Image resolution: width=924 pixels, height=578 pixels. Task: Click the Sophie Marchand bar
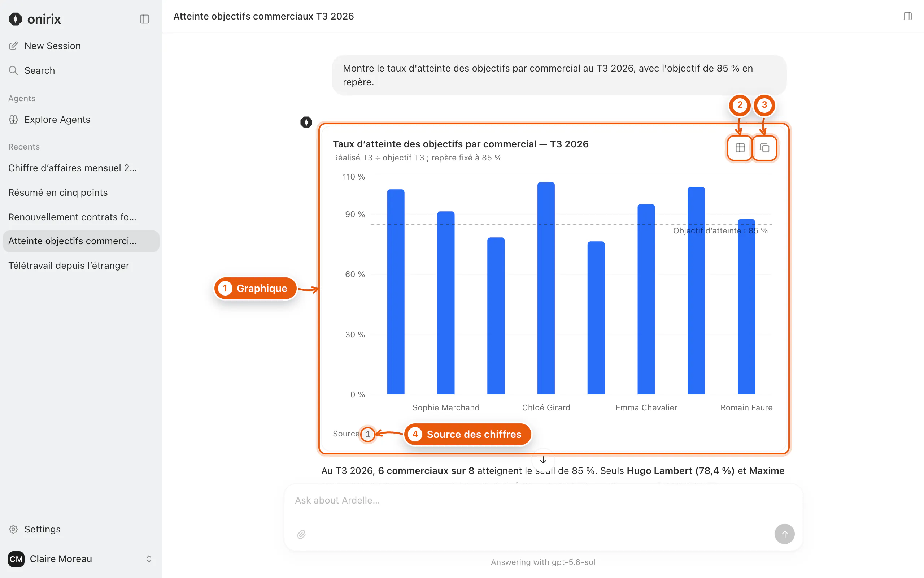point(446,303)
